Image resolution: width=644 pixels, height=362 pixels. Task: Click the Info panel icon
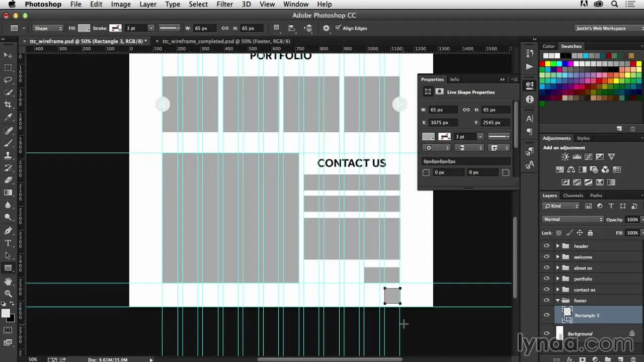point(454,79)
